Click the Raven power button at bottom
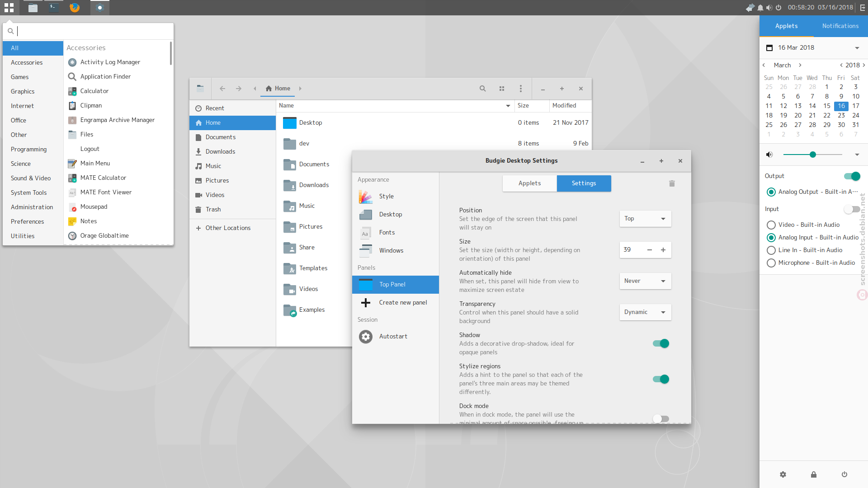 844,474
